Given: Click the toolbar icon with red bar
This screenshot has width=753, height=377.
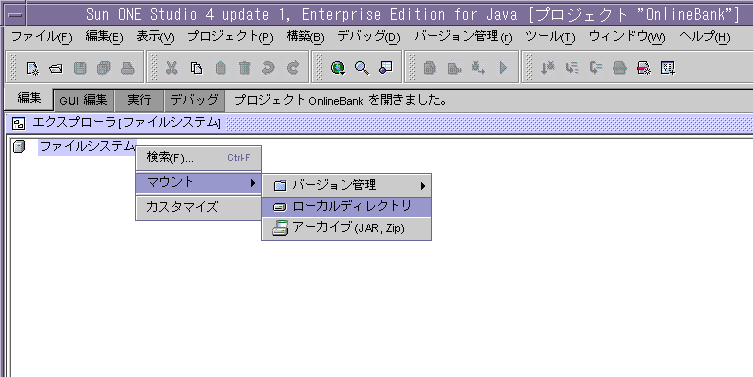Looking at the screenshot, I should (644, 69).
